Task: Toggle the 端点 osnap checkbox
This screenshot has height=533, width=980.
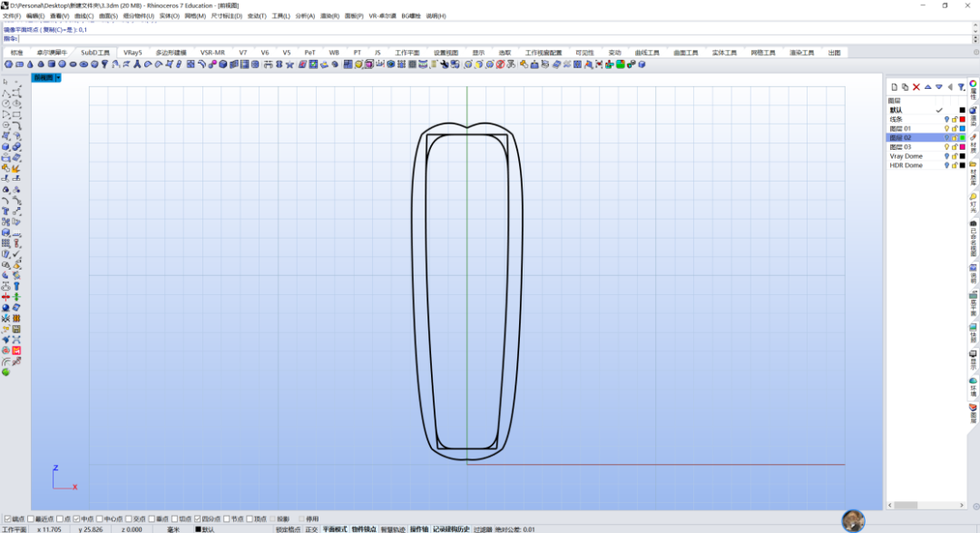Action: pyautogui.click(x=8, y=519)
